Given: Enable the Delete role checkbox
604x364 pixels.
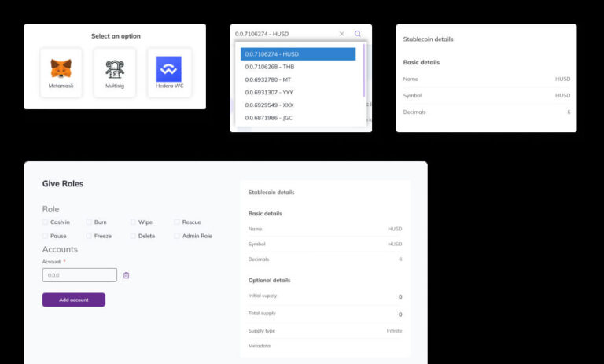Looking at the screenshot, I should point(133,236).
